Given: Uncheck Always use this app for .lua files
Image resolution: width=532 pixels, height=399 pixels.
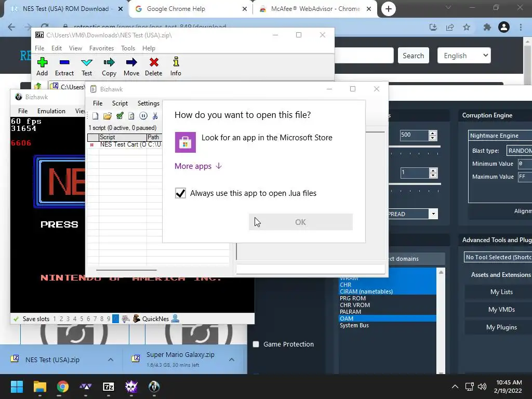Looking at the screenshot, I should click(x=180, y=193).
